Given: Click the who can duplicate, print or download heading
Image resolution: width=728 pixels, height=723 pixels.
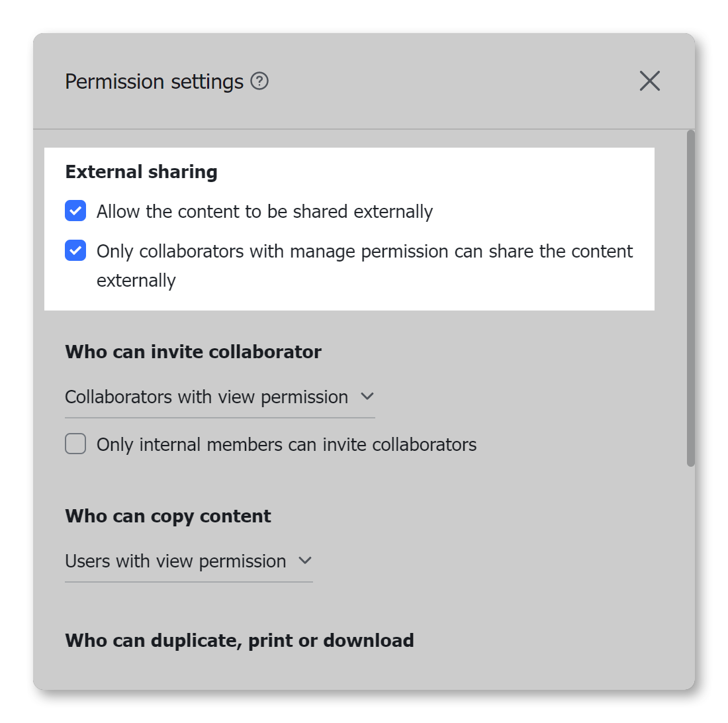Looking at the screenshot, I should pos(239,640).
